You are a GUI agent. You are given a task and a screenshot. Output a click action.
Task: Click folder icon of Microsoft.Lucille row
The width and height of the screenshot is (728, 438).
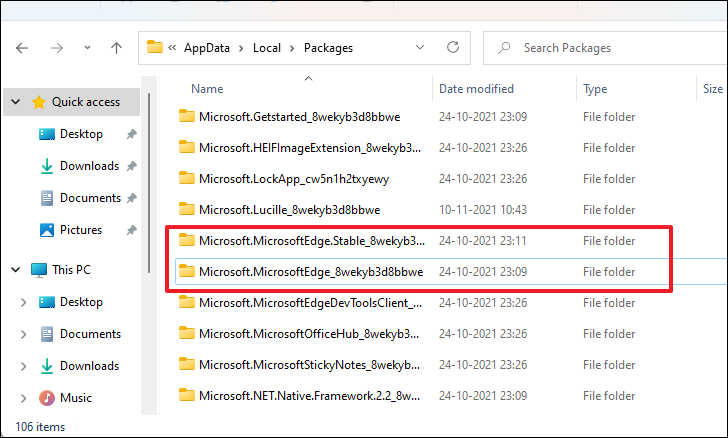tap(187, 209)
